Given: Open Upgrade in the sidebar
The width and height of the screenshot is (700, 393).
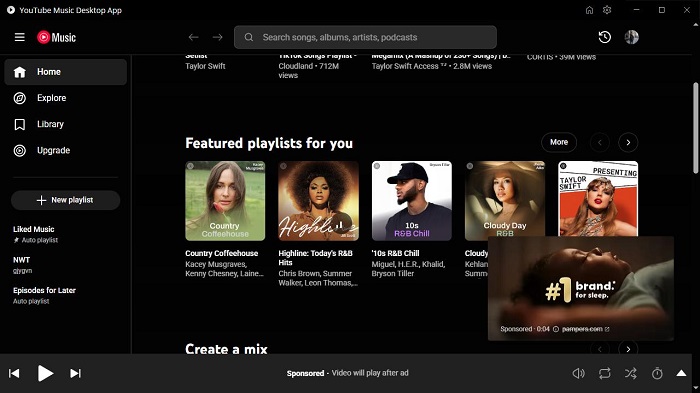Looking at the screenshot, I should (x=66, y=151).
